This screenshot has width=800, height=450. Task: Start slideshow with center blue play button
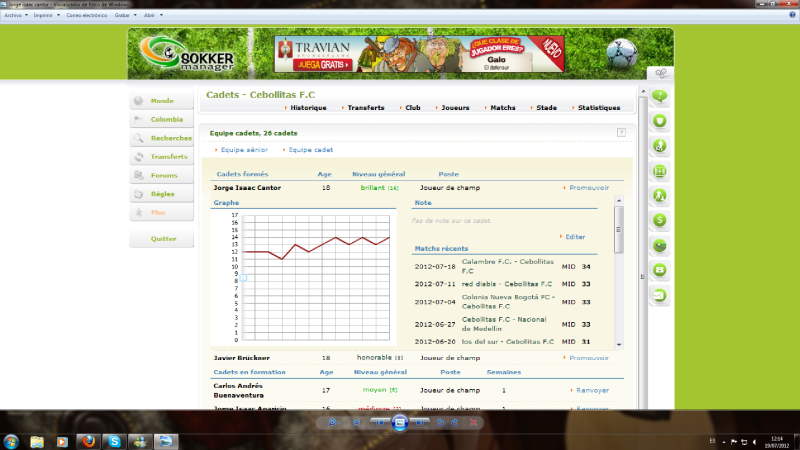[x=399, y=423]
